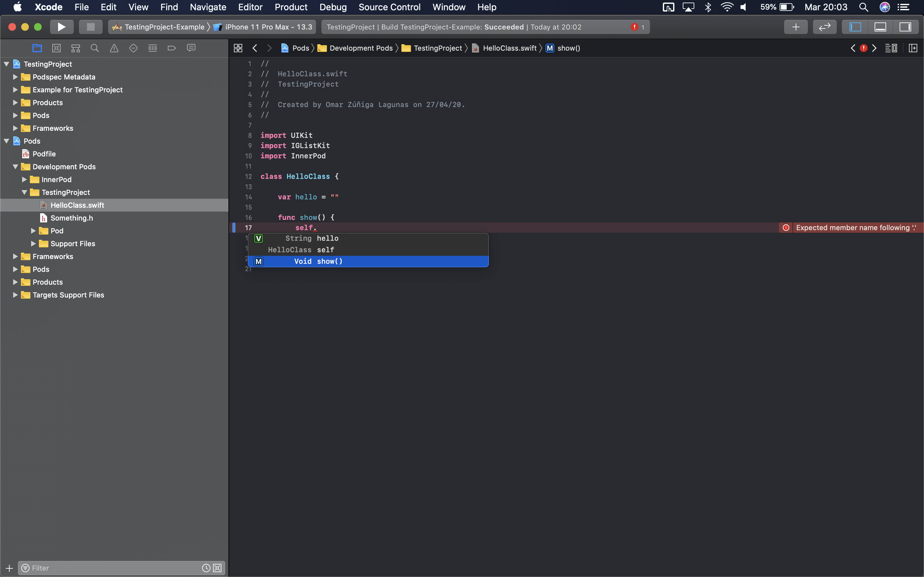Screen dimensions: 924x577
Task: Click the Run (play) button
Action: (x=62, y=27)
